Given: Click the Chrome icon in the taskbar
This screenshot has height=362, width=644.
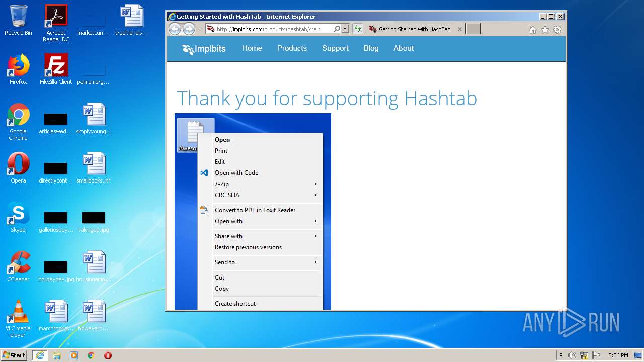Looking at the screenshot, I should click(91, 355).
